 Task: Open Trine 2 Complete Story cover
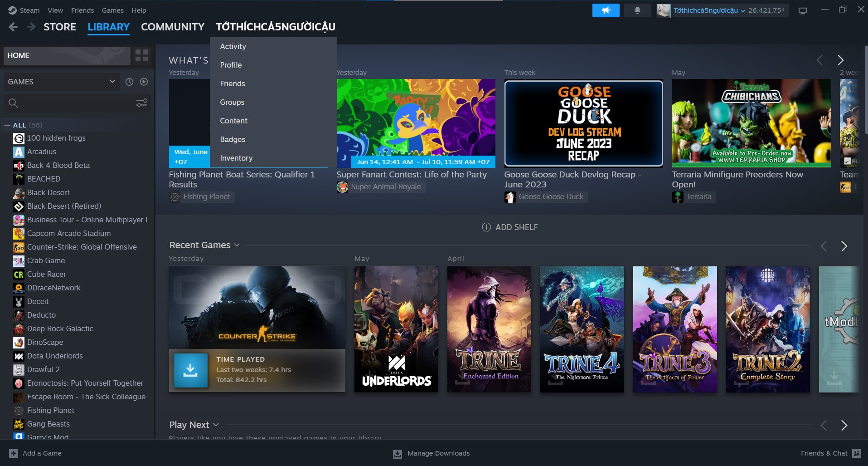[x=768, y=329]
